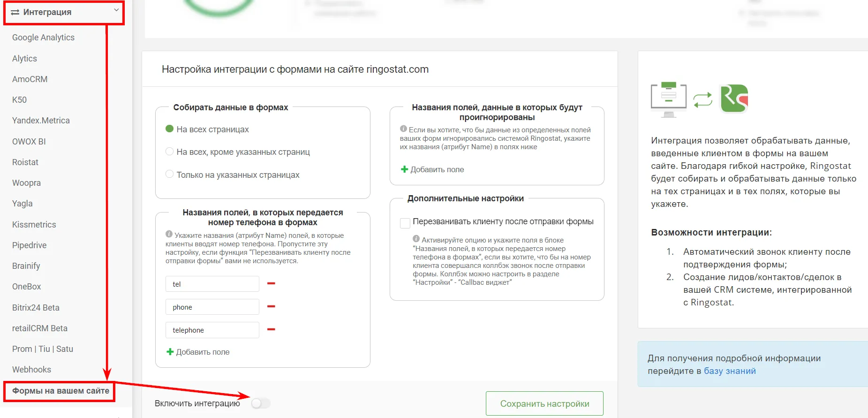Open Roistat integration
This screenshot has width=868, height=418.
pos(25,162)
